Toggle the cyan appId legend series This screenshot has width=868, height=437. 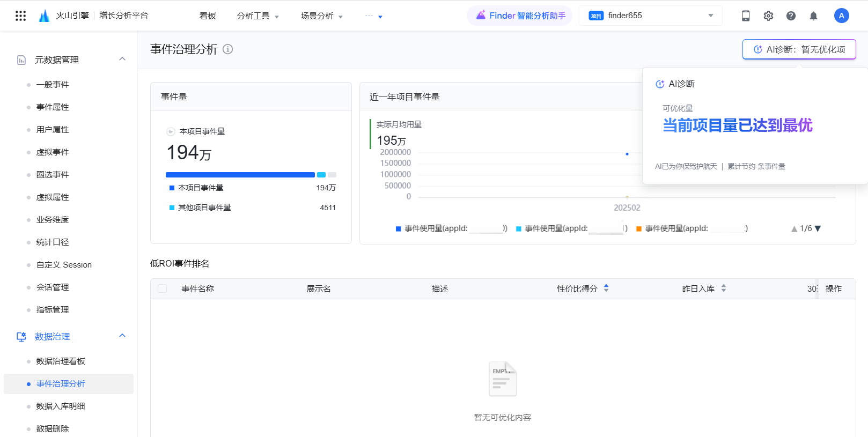[x=571, y=228]
